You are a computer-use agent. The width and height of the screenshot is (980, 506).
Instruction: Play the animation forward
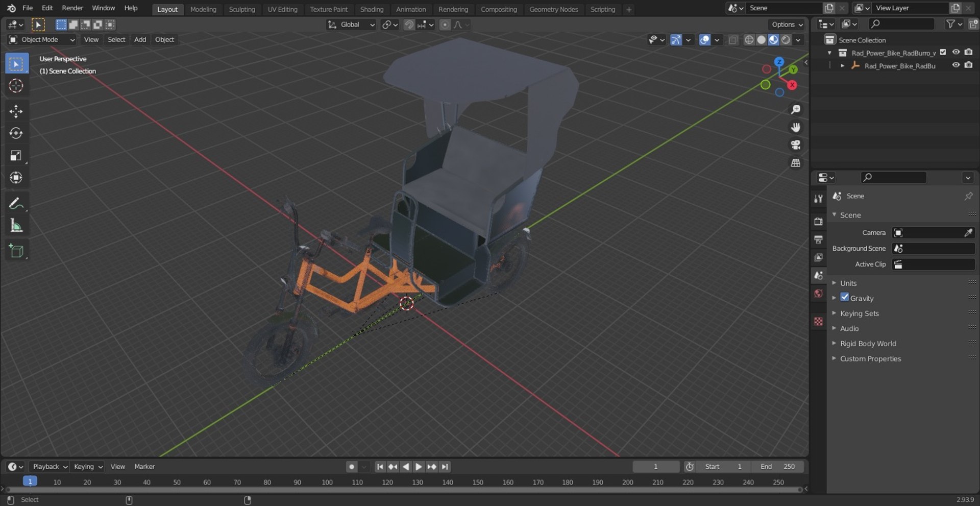(419, 467)
